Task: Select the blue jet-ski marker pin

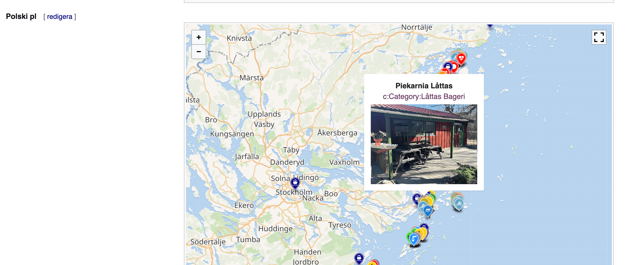Action: coord(428,211)
